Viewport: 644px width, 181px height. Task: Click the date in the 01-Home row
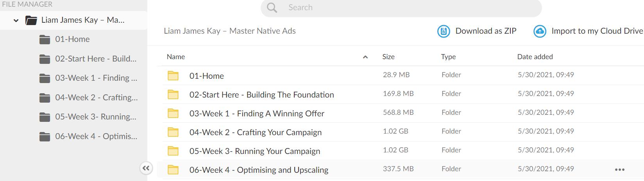[x=546, y=75]
